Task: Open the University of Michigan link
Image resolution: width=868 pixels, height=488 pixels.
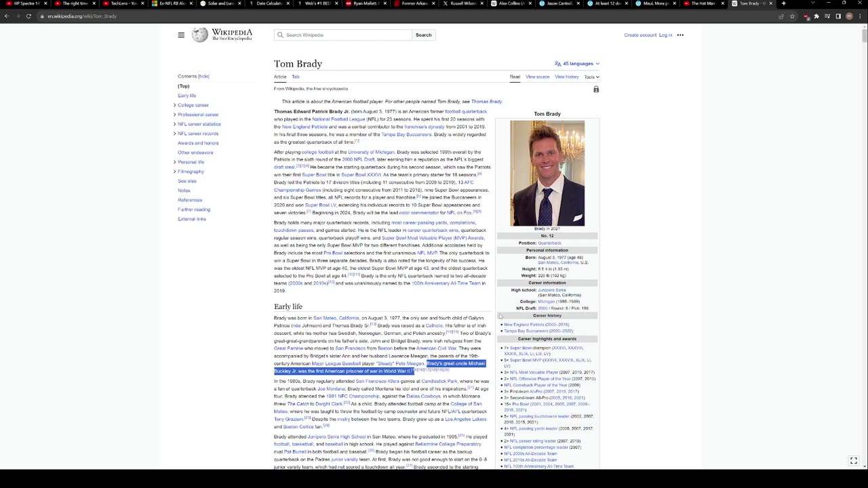Action: click(371, 152)
